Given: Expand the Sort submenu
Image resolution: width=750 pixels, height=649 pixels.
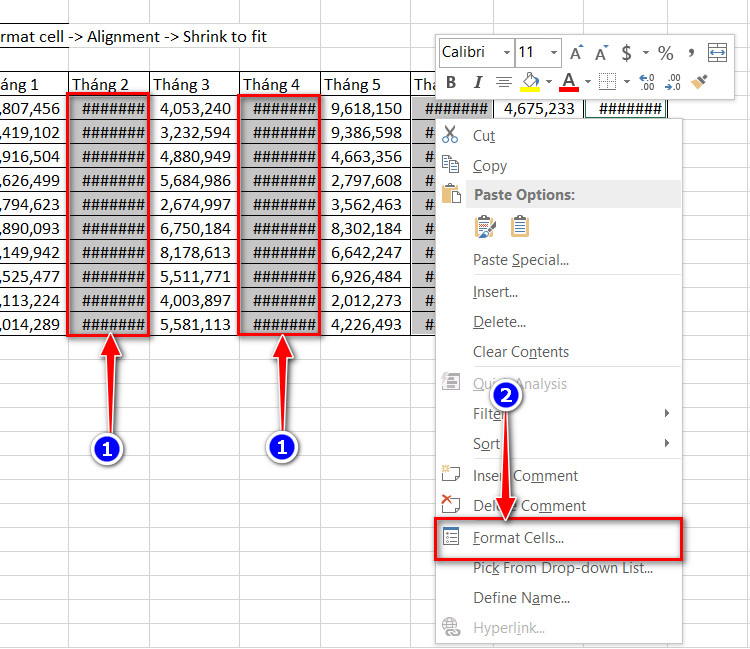Looking at the screenshot, I should [559, 444].
